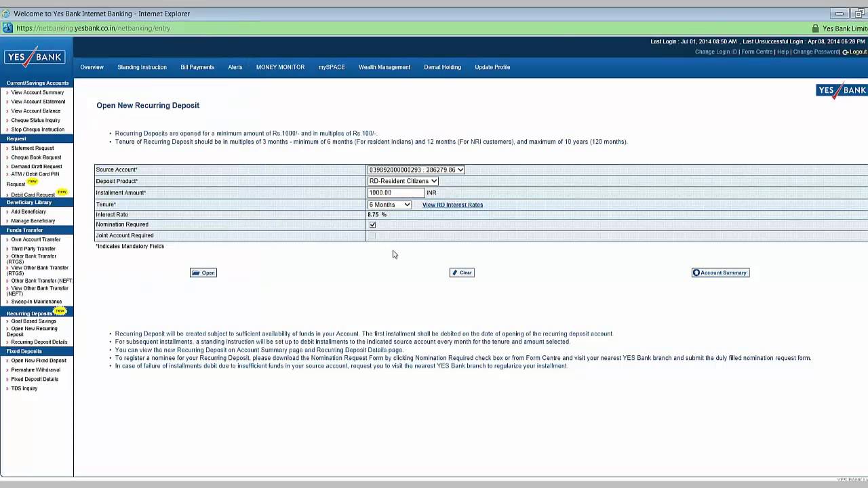Open the Overview menu

(x=92, y=67)
